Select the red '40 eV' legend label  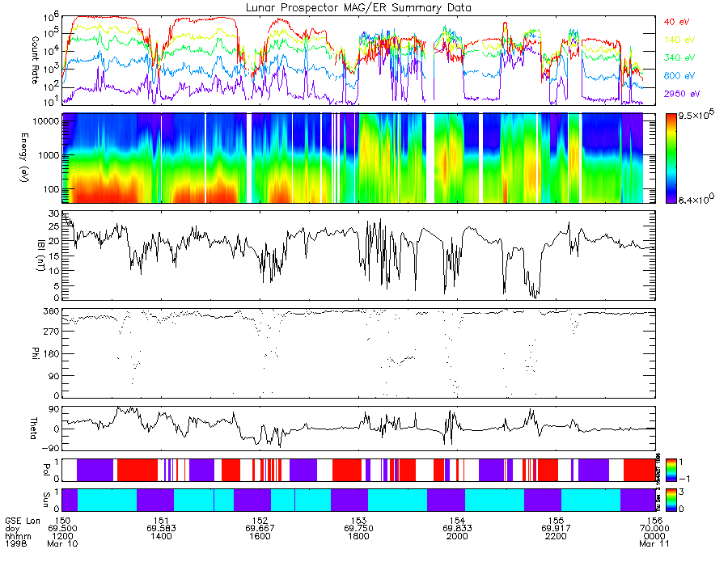click(677, 22)
